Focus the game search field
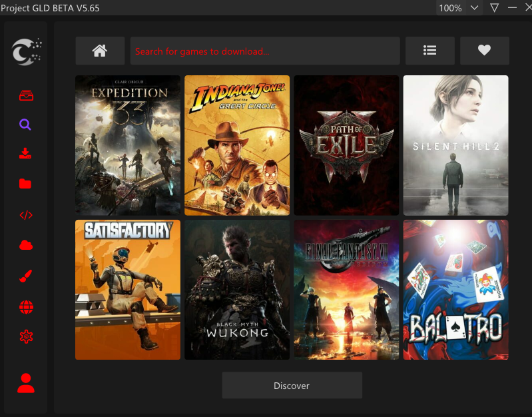 point(265,51)
